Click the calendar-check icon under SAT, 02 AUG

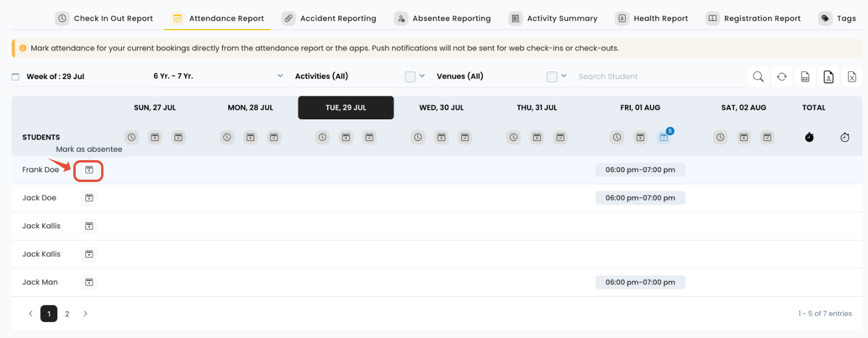pos(767,137)
